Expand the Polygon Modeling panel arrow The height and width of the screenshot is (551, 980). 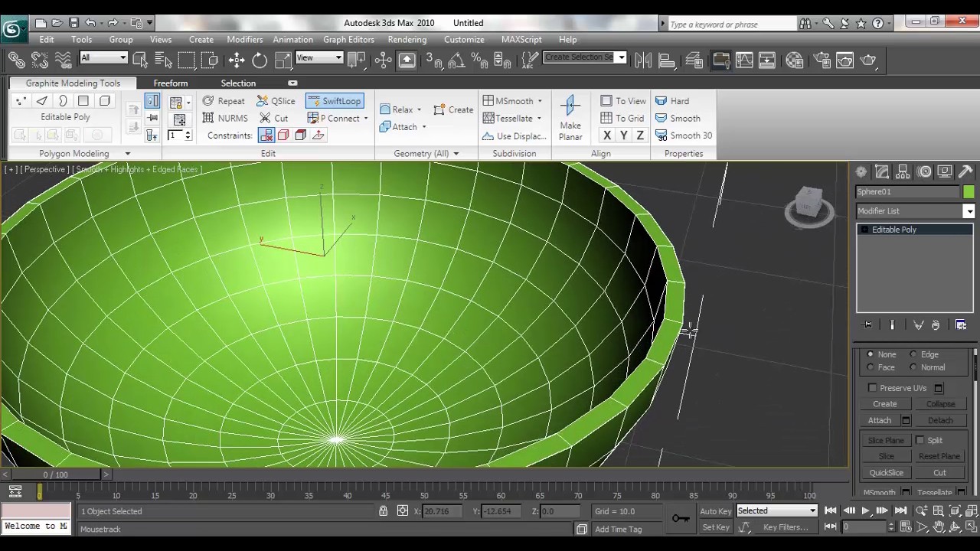point(128,154)
